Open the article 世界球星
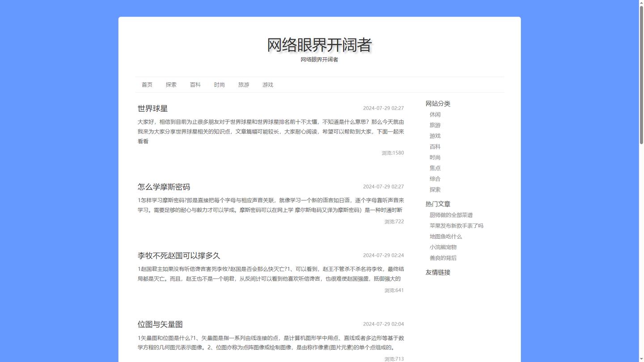The image size is (644, 362). point(153,109)
